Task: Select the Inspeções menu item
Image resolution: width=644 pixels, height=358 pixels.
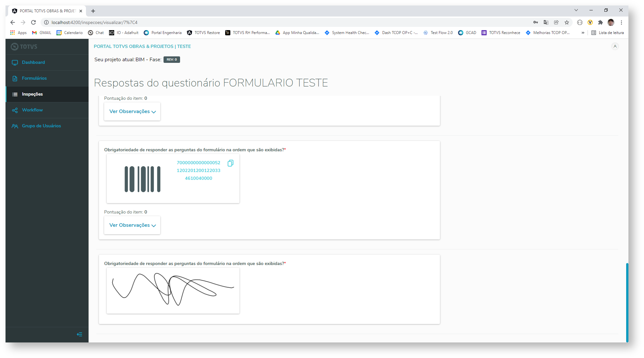Action: click(x=32, y=94)
